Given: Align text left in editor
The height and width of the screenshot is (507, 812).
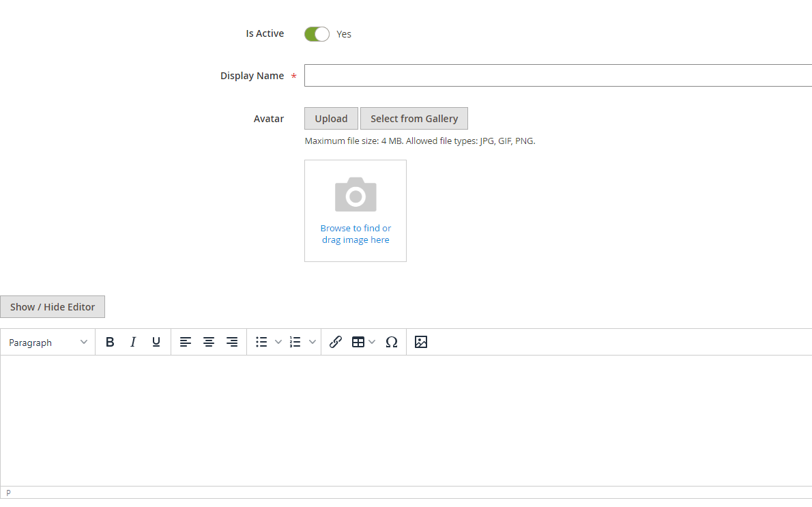Looking at the screenshot, I should pos(186,342).
